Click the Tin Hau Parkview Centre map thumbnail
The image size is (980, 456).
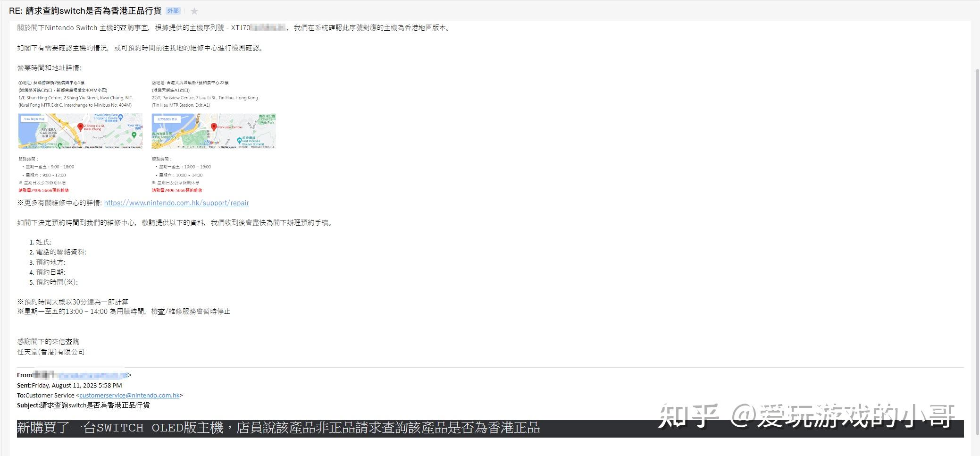(x=214, y=131)
